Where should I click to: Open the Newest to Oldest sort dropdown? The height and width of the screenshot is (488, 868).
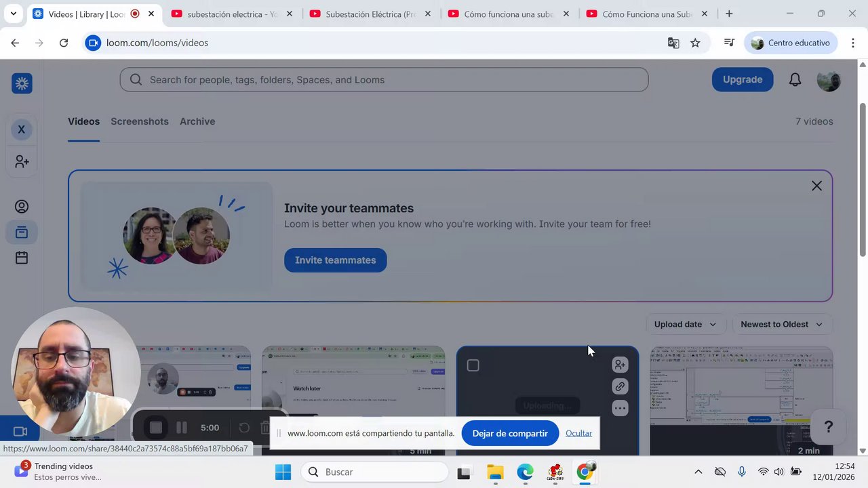pos(782,325)
